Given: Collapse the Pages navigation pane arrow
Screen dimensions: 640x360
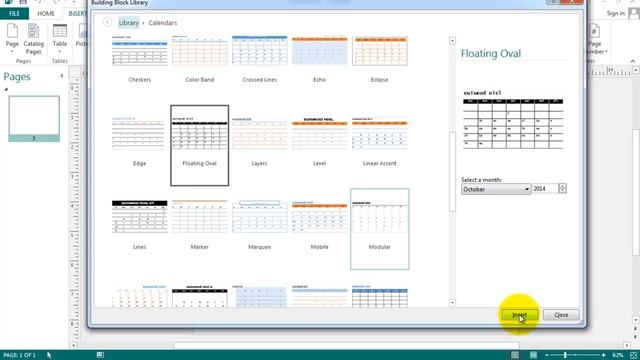Looking at the screenshot, I should click(x=62, y=76).
